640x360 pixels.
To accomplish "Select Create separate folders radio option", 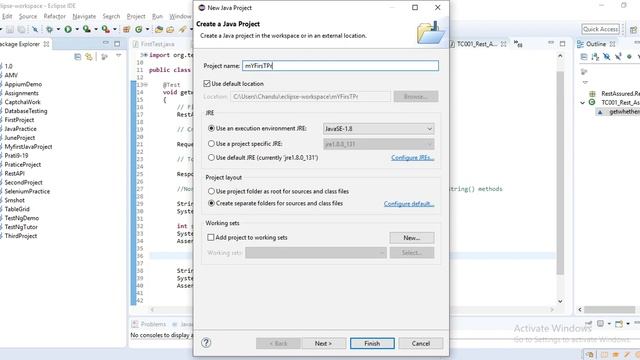I will 211,203.
